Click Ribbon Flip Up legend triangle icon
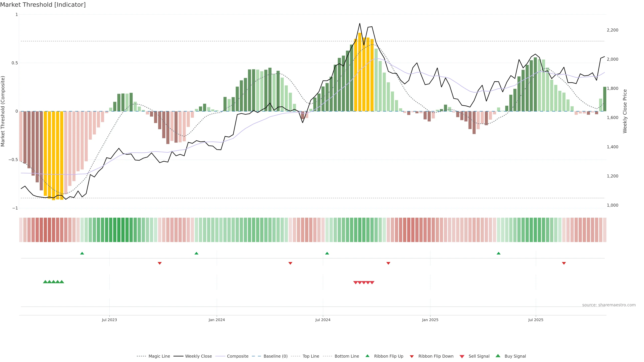The image size is (644, 362). tap(367, 356)
